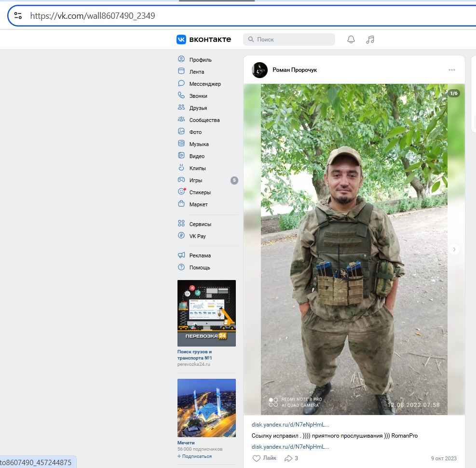Open notifications bell icon

(351, 40)
